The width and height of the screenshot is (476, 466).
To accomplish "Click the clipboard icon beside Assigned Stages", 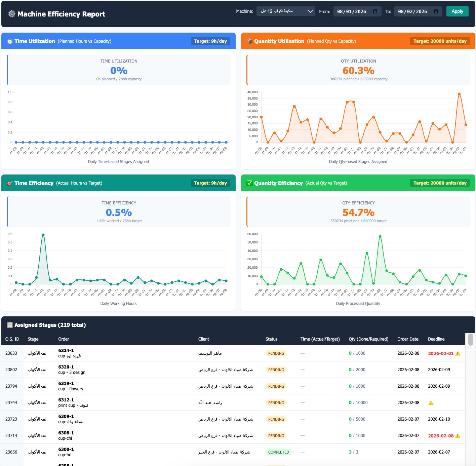I will click(10, 325).
